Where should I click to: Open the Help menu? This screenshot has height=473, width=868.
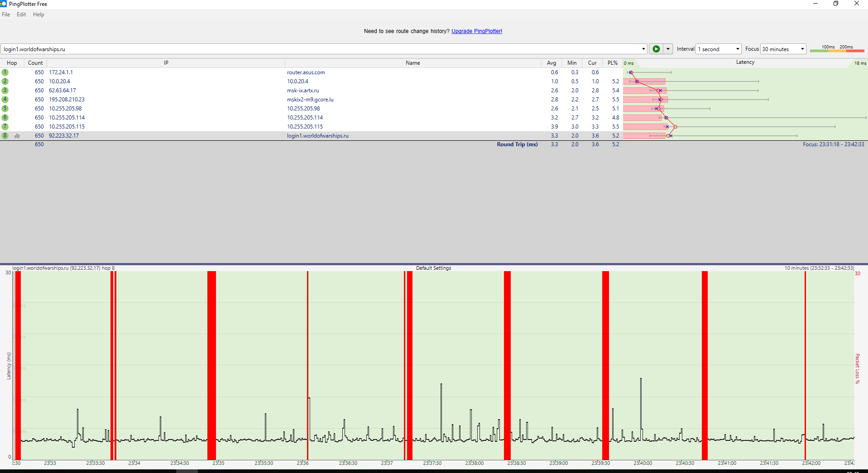tap(38, 14)
